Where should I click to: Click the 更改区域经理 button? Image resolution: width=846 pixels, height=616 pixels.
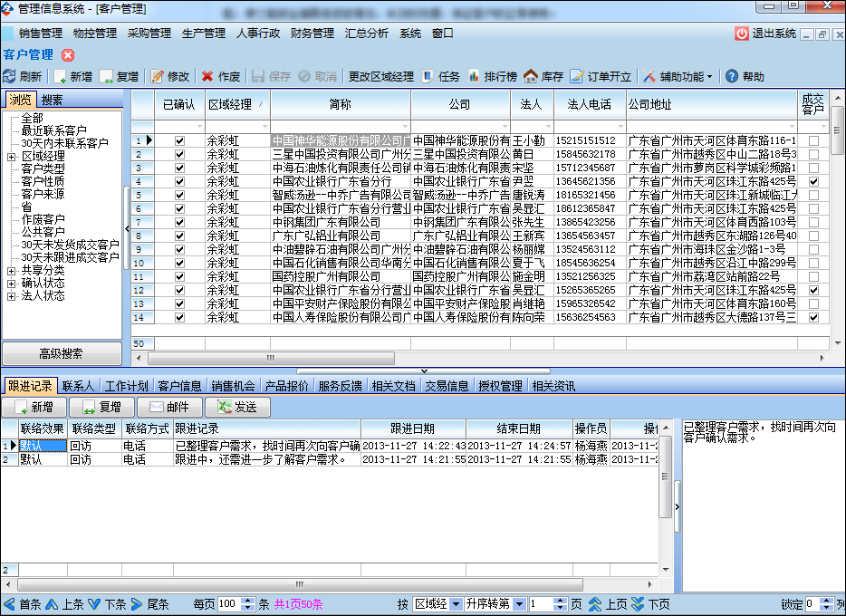pyautogui.click(x=381, y=77)
